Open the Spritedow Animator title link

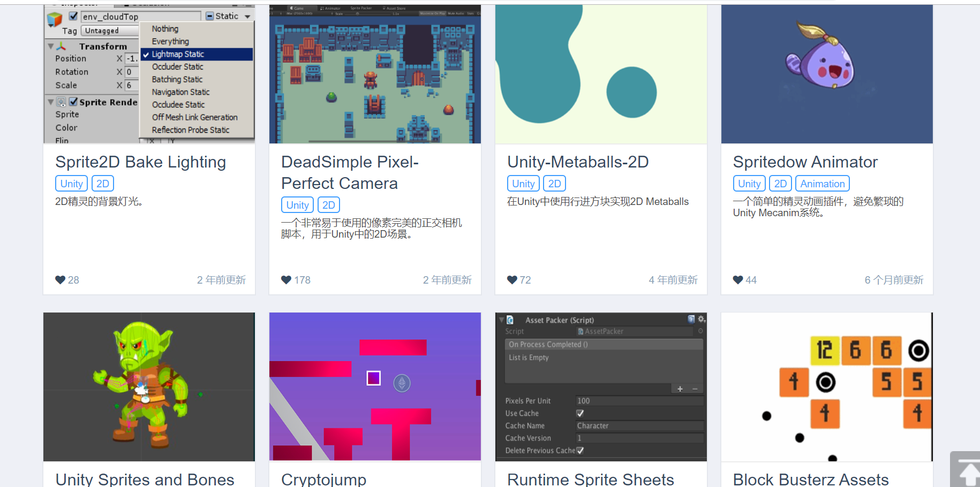(805, 162)
